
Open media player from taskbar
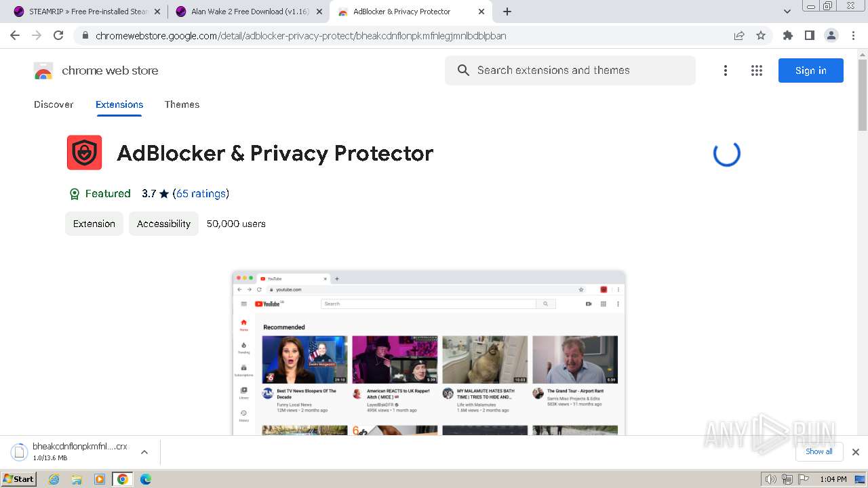100,479
